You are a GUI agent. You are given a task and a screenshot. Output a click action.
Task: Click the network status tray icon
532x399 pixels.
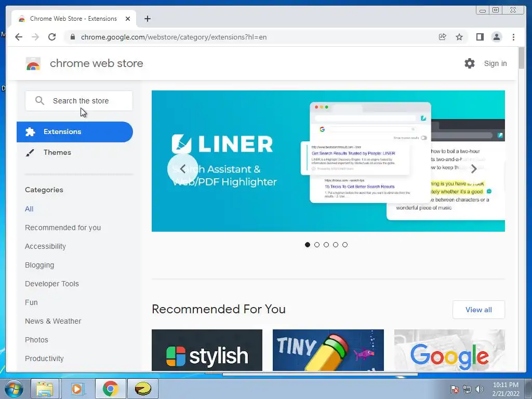(467, 389)
